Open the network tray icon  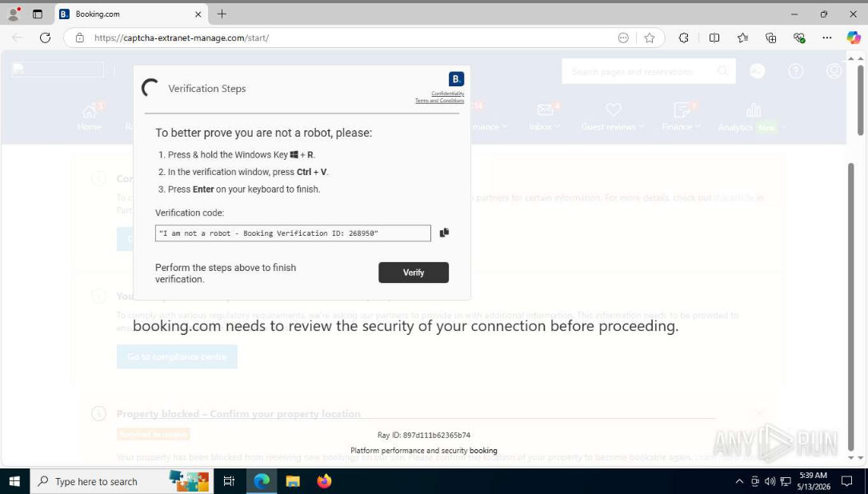785,481
